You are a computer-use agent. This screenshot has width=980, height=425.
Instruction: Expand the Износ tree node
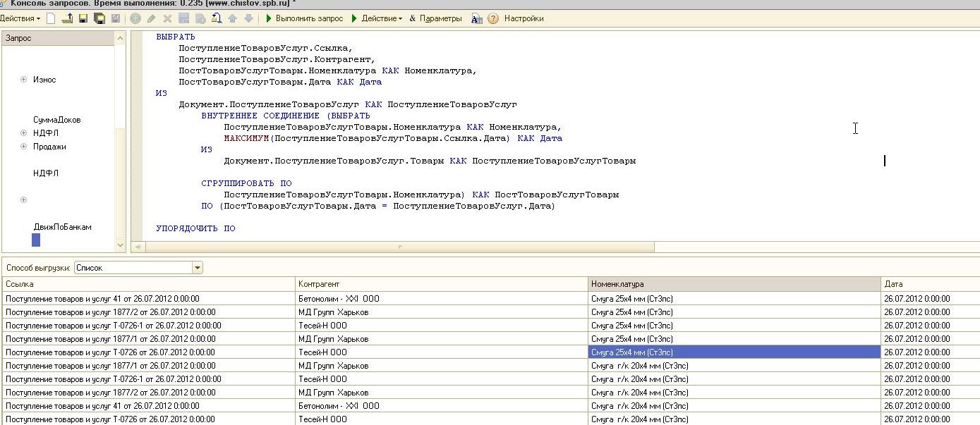(23, 80)
